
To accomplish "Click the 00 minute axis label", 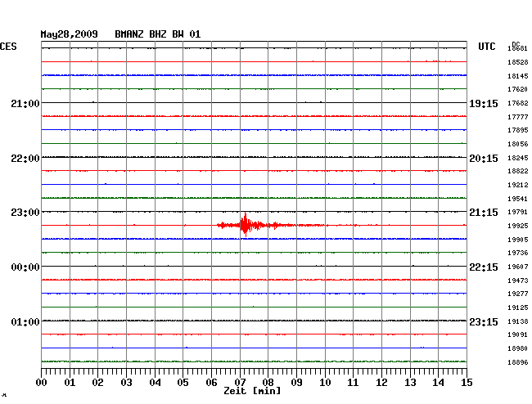I will (42, 383).
